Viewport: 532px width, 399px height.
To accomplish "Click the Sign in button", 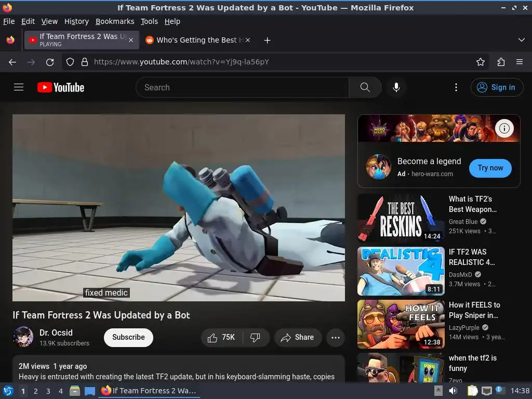I will (x=497, y=87).
